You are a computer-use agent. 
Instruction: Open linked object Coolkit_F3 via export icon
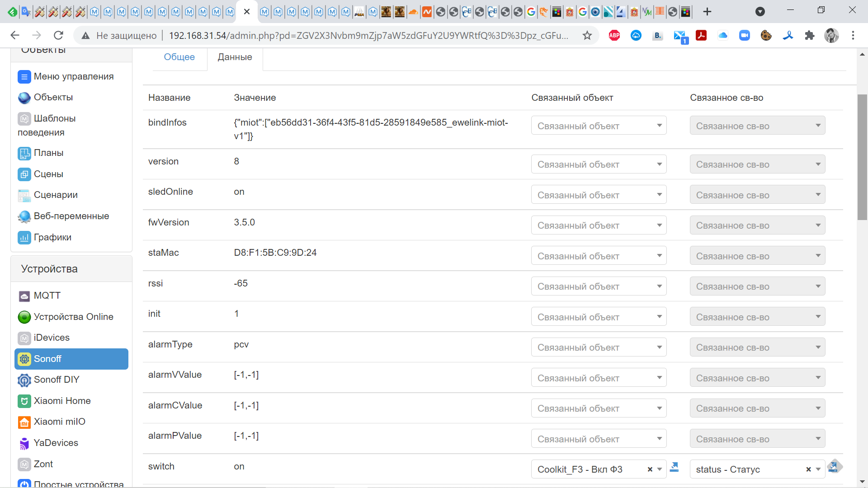(x=674, y=467)
